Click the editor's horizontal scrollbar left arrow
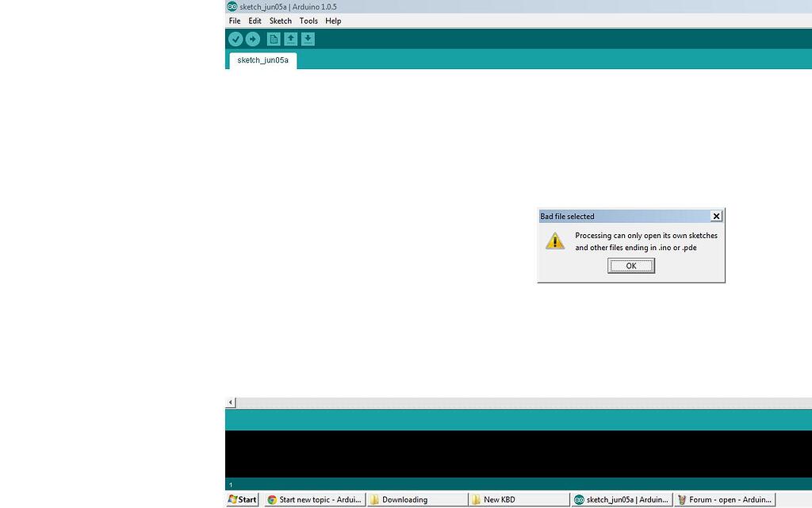This screenshot has height=508, width=812. tap(230, 402)
